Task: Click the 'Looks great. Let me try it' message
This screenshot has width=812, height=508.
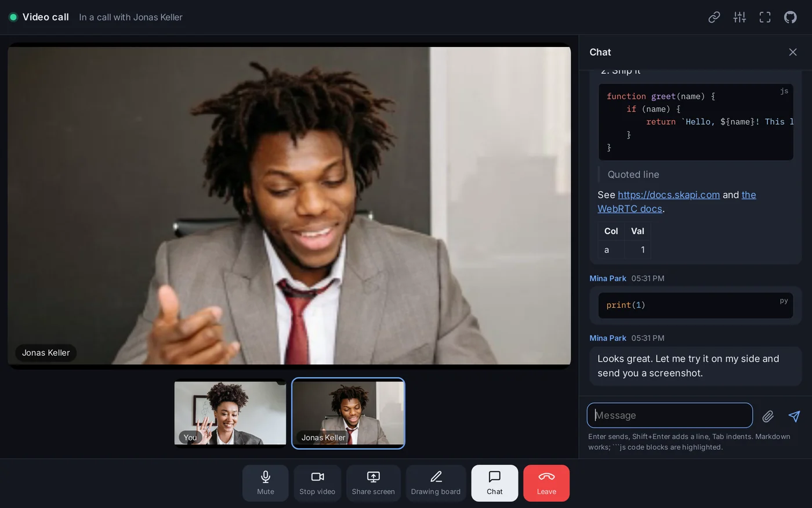Action: [x=695, y=366]
